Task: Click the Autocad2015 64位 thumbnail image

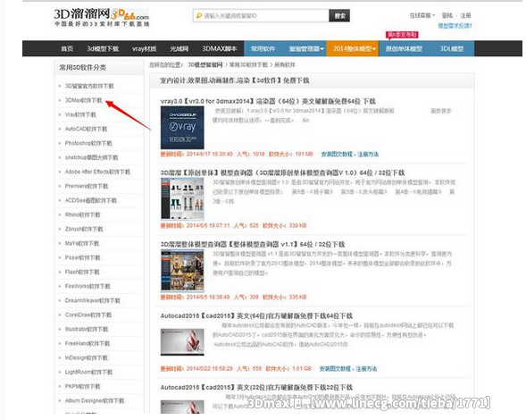Action: click(182, 341)
